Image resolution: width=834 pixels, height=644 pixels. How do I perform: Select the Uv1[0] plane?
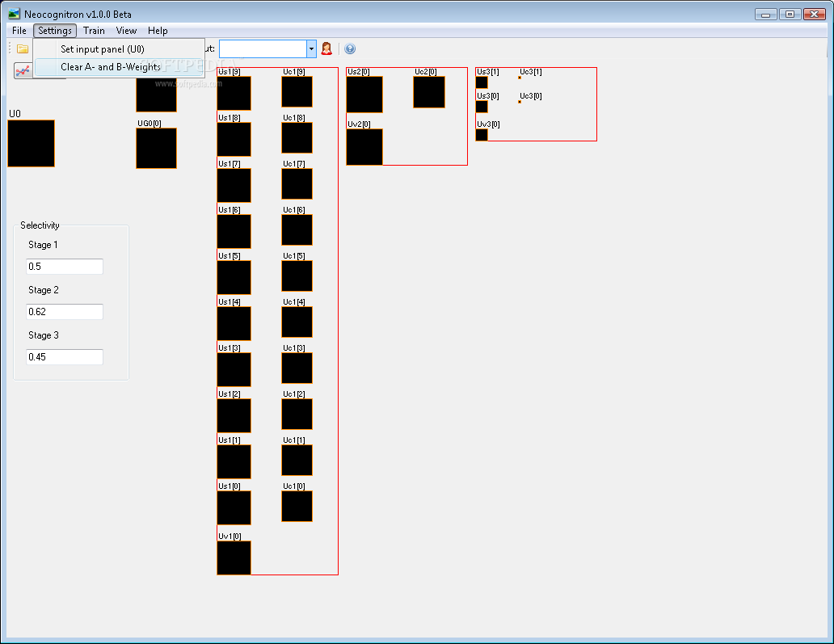pos(234,558)
